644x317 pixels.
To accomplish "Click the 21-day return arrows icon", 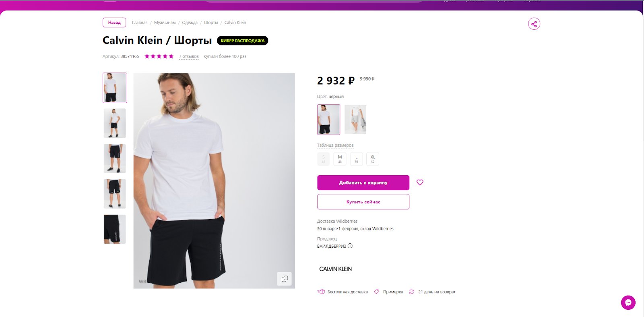I will tap(411, 292).
